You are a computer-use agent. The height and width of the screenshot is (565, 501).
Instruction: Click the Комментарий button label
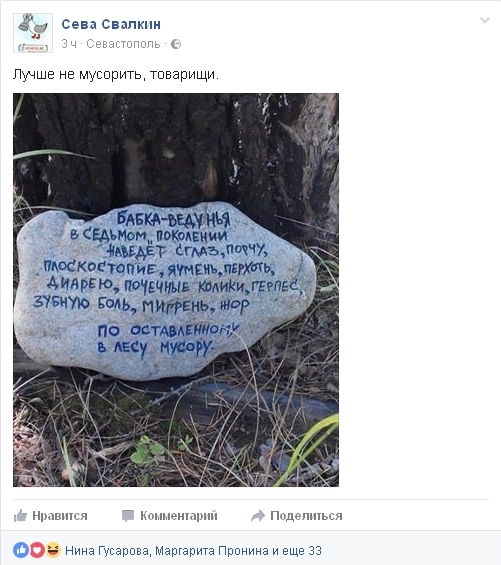[x=179, y=516]
